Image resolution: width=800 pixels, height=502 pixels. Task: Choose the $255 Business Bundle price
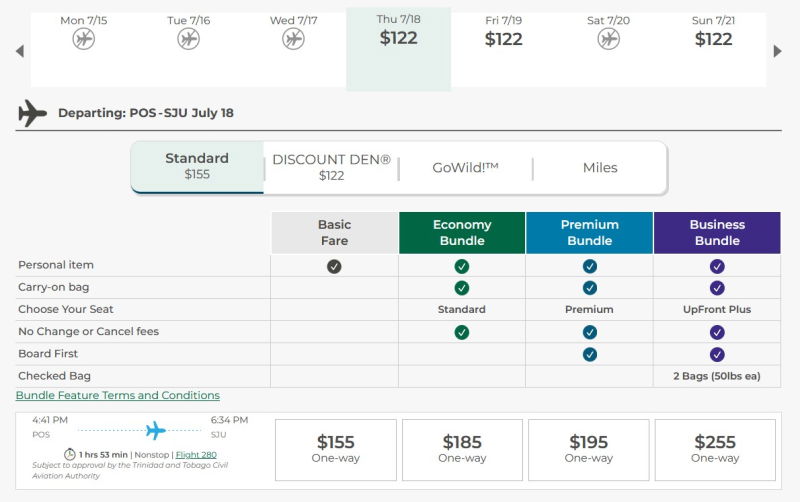714,449
